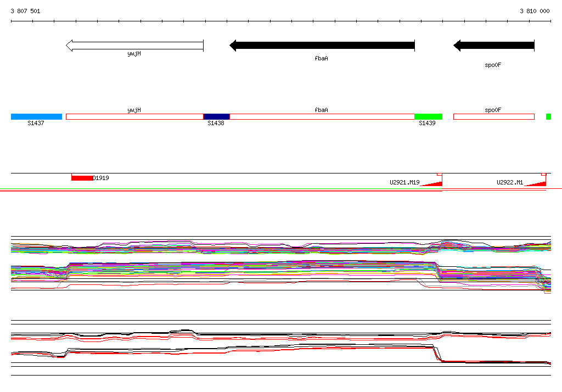Click the U2922.M1 label text

[510, 183]
